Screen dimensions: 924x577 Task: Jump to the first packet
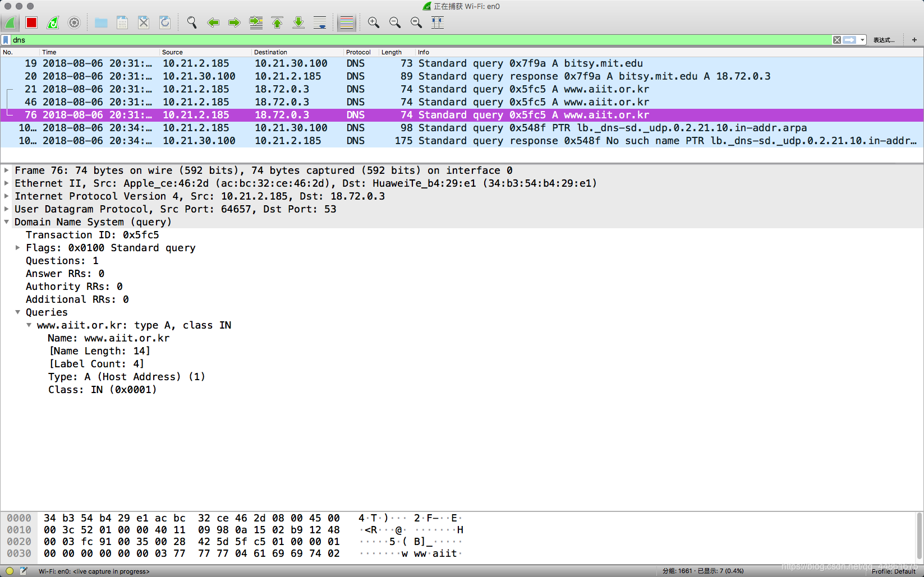[x=277, y=23]
